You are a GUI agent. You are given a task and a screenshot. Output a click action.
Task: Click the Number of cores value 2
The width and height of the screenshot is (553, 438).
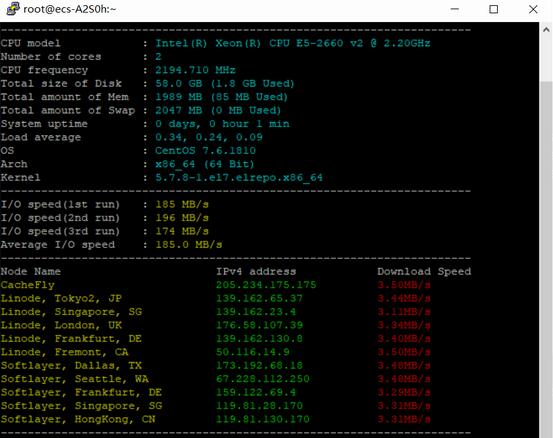click(158, 57)
